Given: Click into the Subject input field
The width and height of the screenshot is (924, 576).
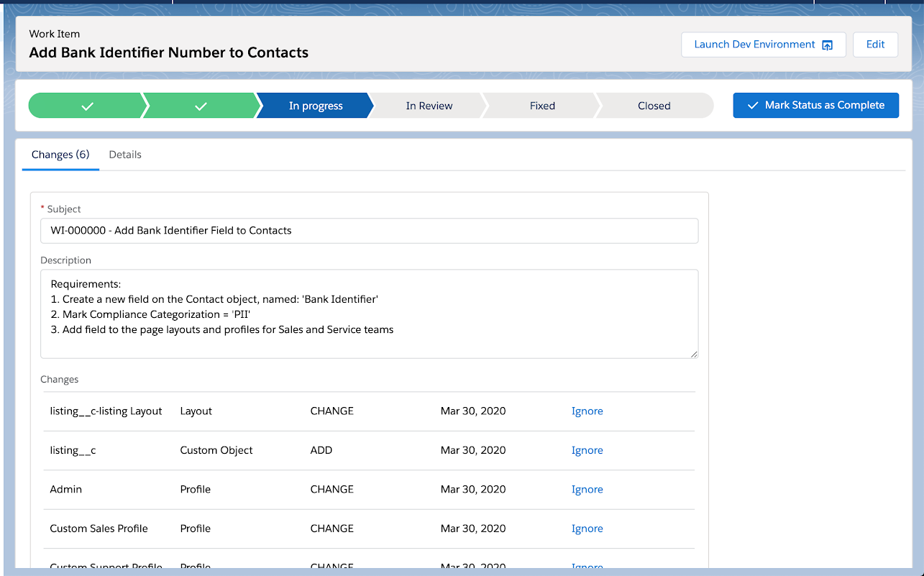Looking at the screenshot, I should (x=369, y=231).
